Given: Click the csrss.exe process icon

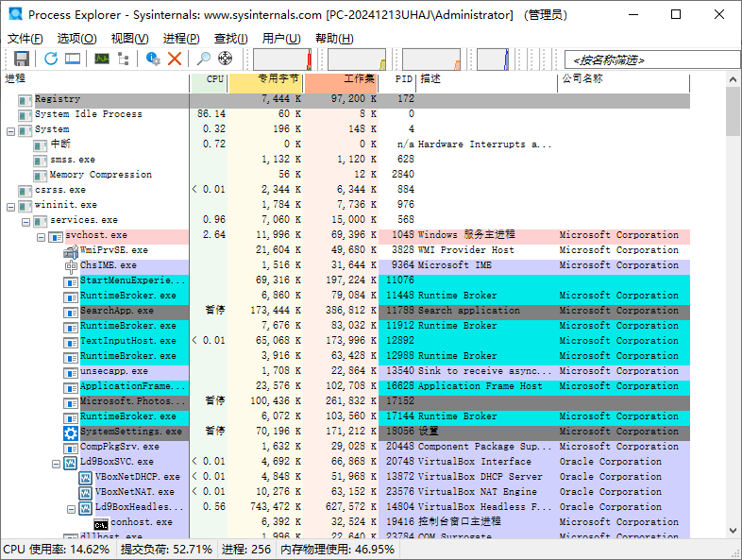Looking at the screenshot, I should point(25,192).
